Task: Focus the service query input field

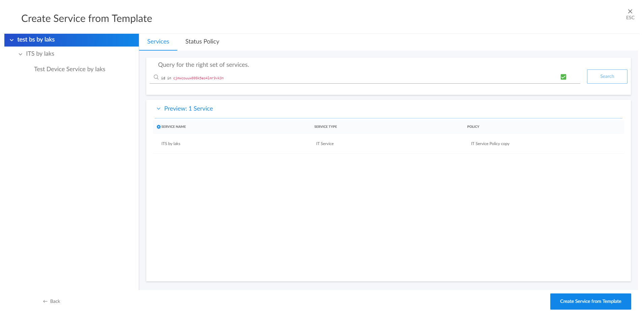Action: tap(354, 78)
